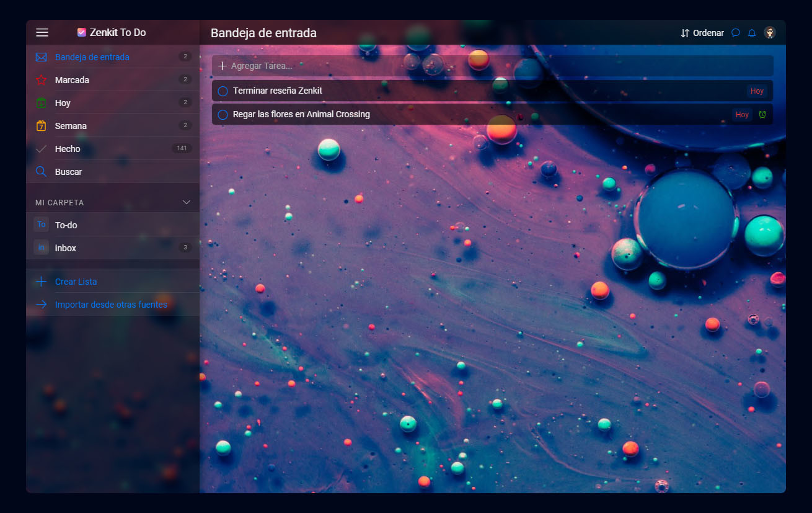Switch to the inbox list
Image resolution: width=812 pixels, height=513 pixels.
coord(66,248)
